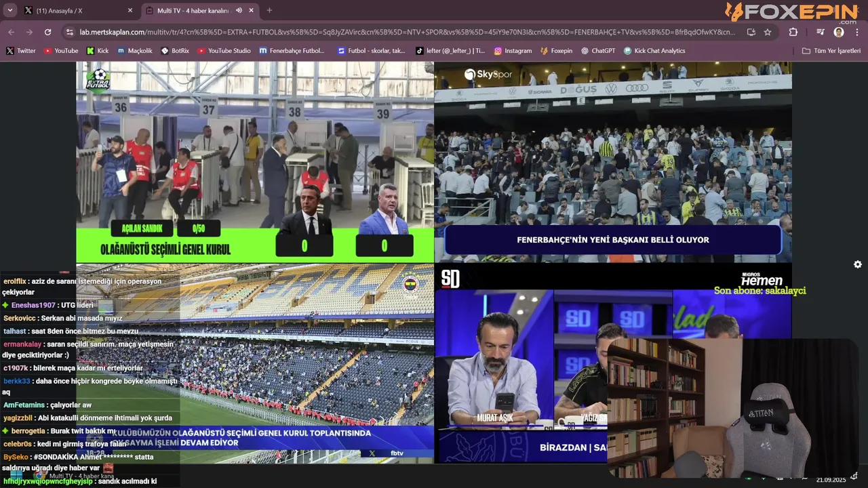Open the browser extensions menu
Screen dimensions: 868x488
pos(793,32)
